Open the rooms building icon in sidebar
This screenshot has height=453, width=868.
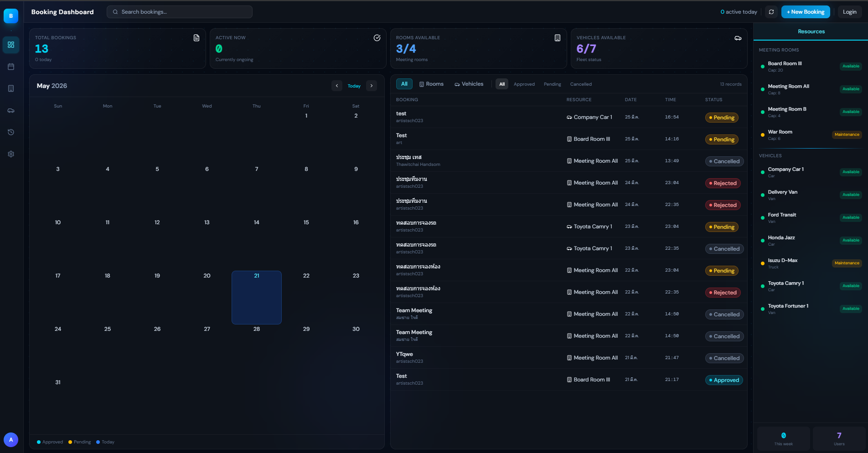click(11, 88)
